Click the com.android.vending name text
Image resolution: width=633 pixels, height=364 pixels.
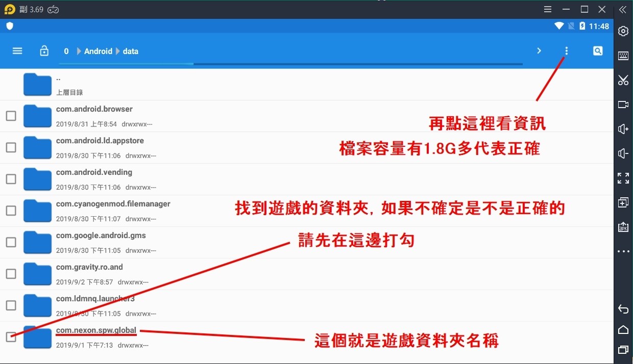(x=94, y=172)
